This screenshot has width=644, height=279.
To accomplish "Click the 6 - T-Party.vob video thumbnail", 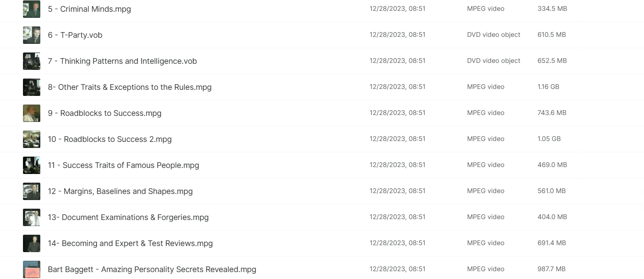I will coord(32,35).
